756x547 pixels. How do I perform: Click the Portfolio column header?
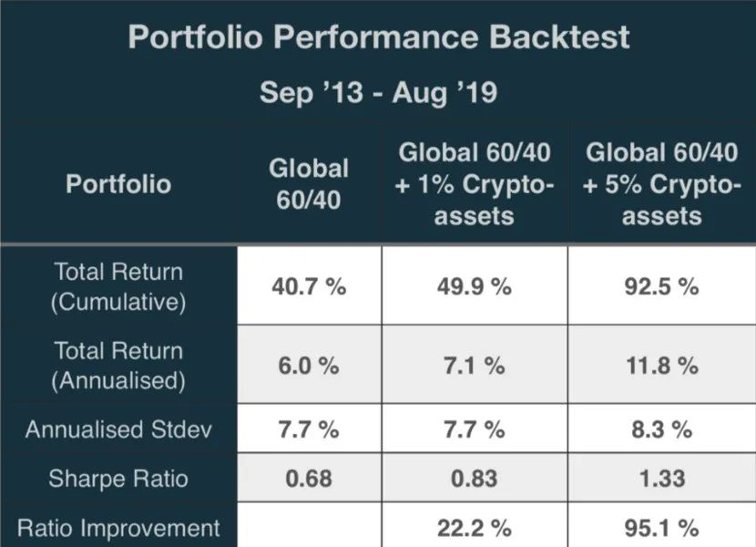(x=118, y=184)
